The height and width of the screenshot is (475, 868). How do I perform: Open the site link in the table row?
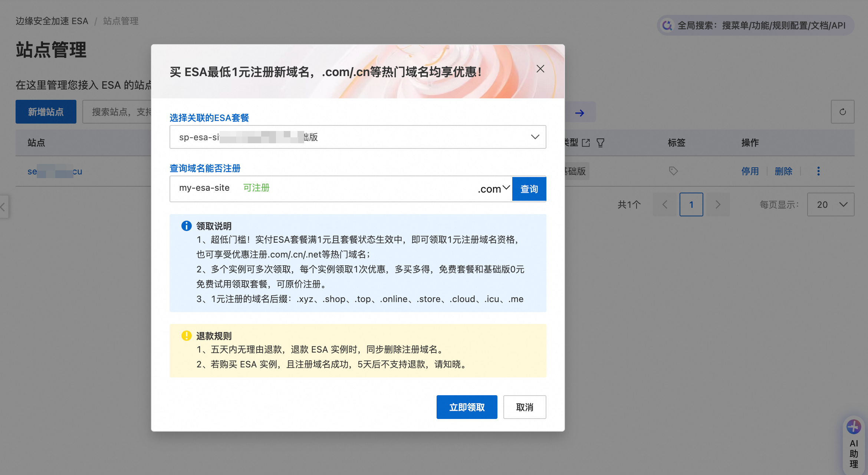(x=55, y=171)
